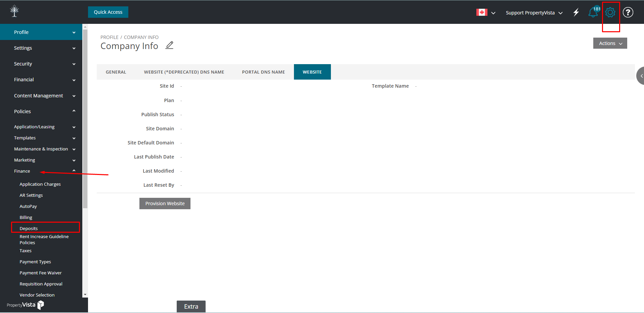Expand the Content Management section

click(41, 96)
